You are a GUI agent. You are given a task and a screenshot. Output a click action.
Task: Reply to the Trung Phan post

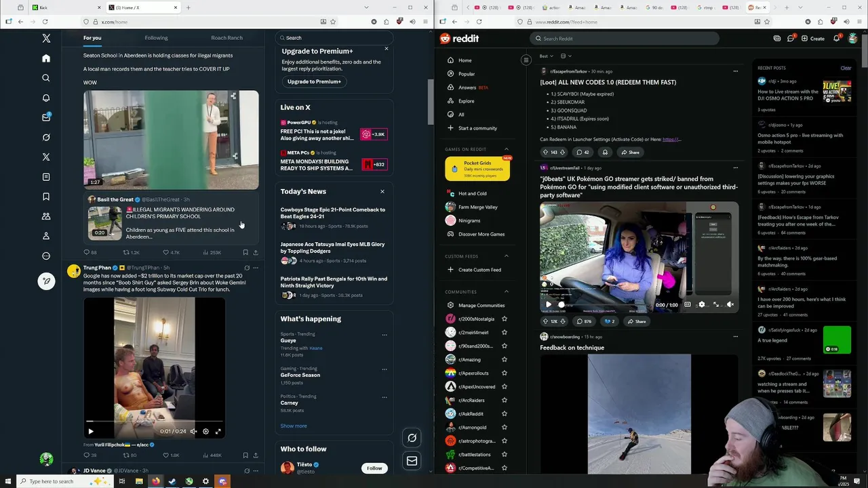point(87,455)
